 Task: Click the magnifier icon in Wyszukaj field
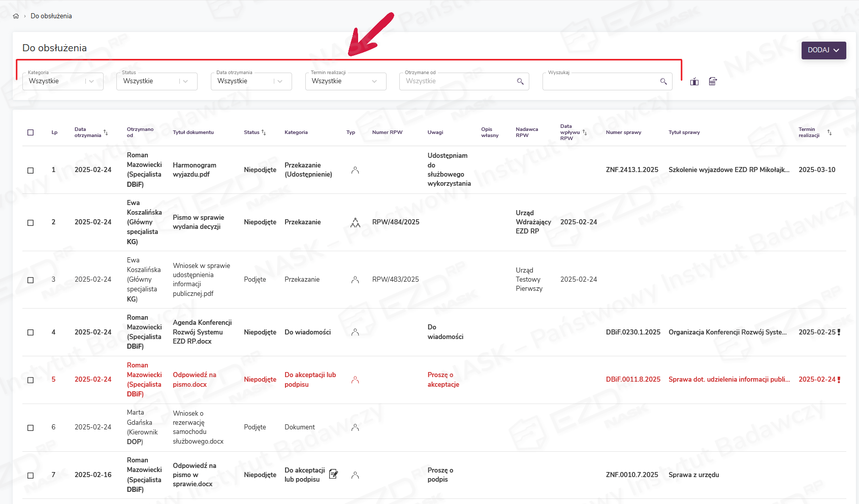click(x=663, y=82)
